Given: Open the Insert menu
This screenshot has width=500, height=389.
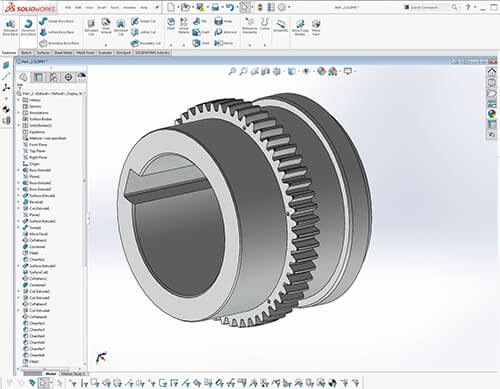Looking at the screenshot, I should pos(102,7).
